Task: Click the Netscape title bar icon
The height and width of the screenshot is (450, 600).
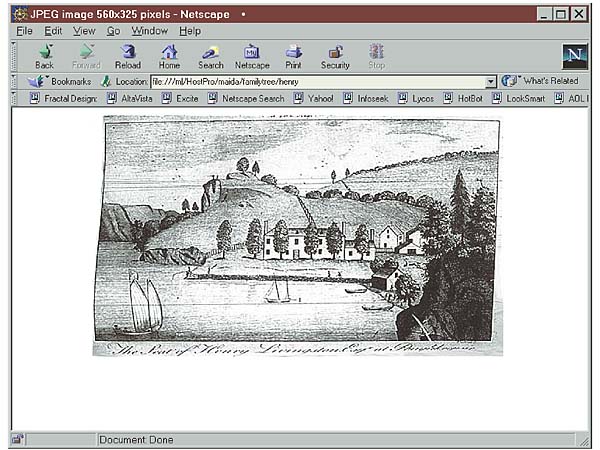Action: click(20, 14)
